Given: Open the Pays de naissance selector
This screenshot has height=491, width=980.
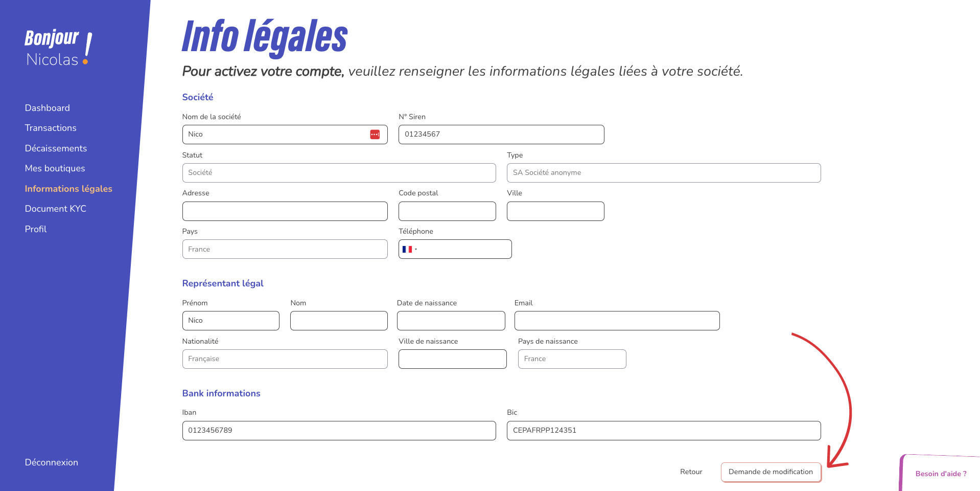Looking at the screenshot, I should coord(572,359).
